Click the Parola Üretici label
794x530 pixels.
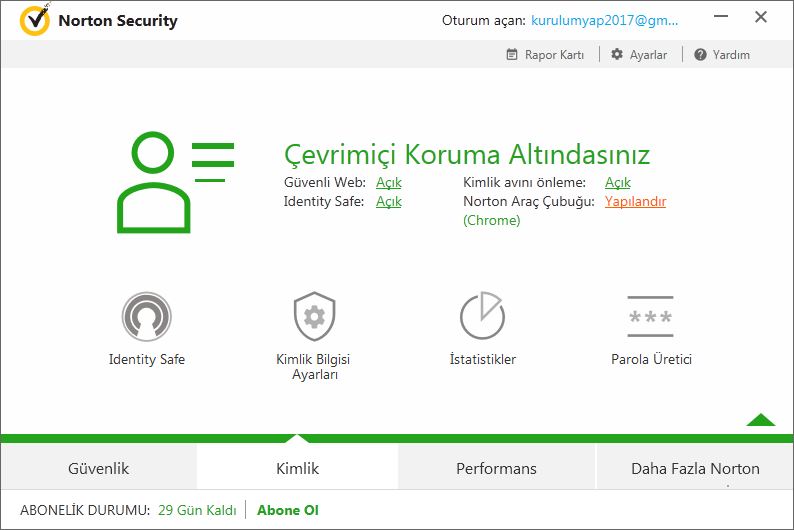click(651, 359)
